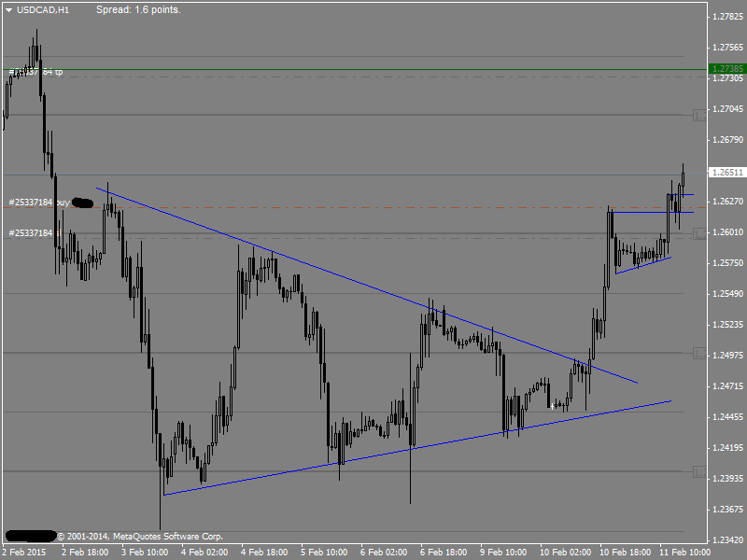Viewport: 747px width, 560px height.
Task: Click the '4 Feb 02:00' time axis label
Action: (x=204, y=553)
